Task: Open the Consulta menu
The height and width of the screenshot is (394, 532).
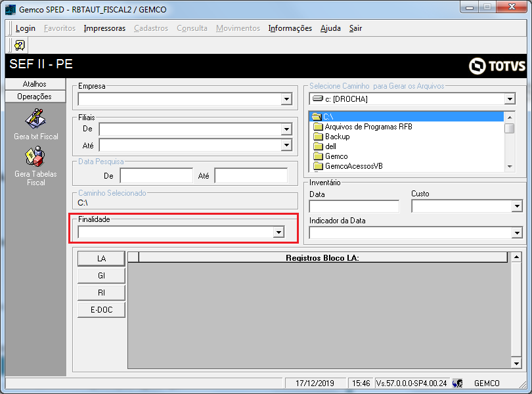Action: [x=192, y=28]
